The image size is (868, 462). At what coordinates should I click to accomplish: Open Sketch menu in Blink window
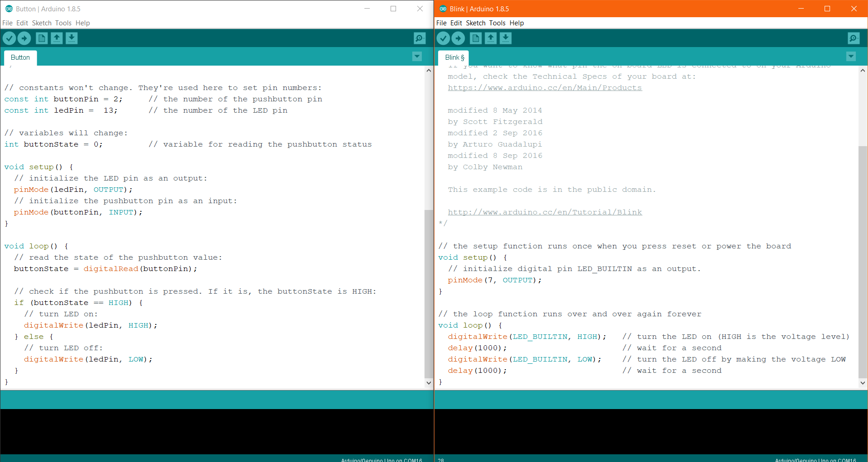[476, 23]
